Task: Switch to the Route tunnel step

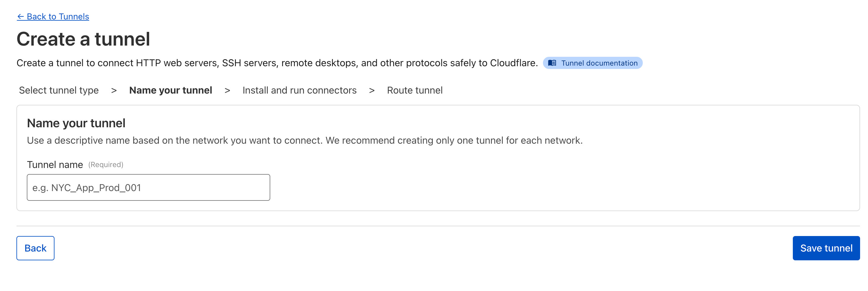Action: coord(415,90)
